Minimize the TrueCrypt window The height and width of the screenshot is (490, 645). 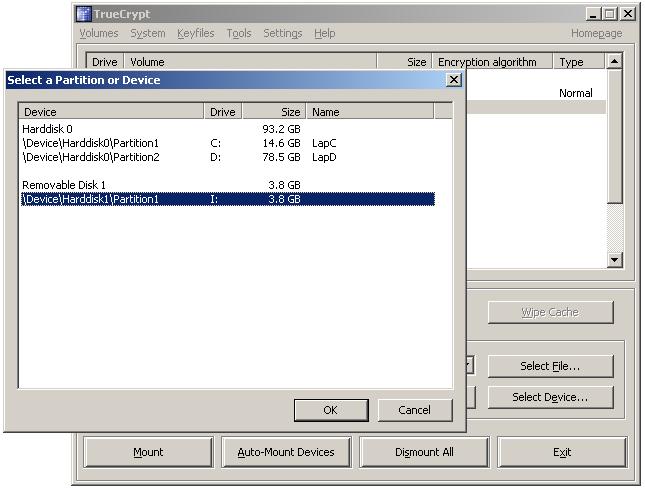593,14
